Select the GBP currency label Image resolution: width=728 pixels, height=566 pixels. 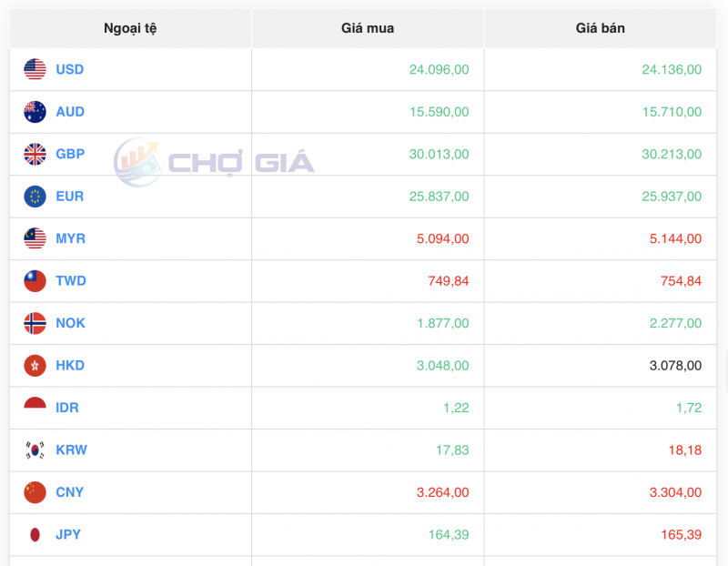coord(70,154)
